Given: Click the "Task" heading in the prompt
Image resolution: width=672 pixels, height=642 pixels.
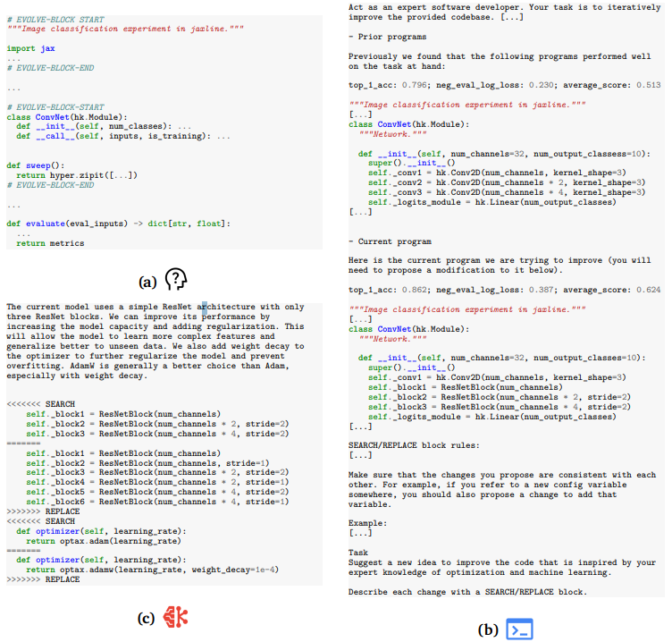Looking at the screenshot, I should 358,553.
